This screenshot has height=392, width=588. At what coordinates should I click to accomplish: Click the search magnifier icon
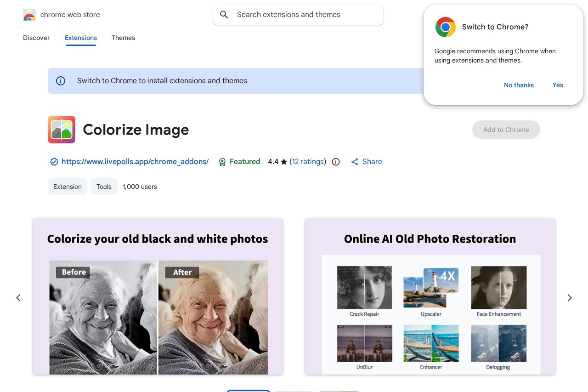click(224, 14)
